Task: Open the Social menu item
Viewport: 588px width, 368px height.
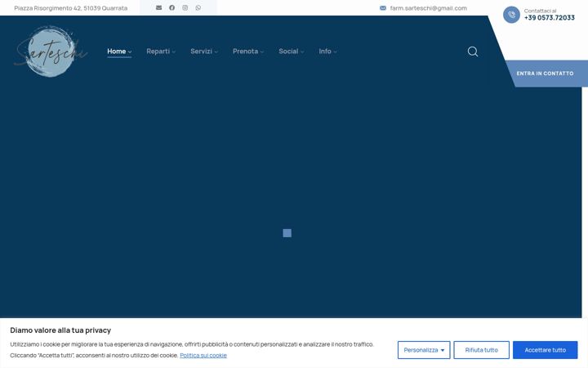Action: coord(292,52)
